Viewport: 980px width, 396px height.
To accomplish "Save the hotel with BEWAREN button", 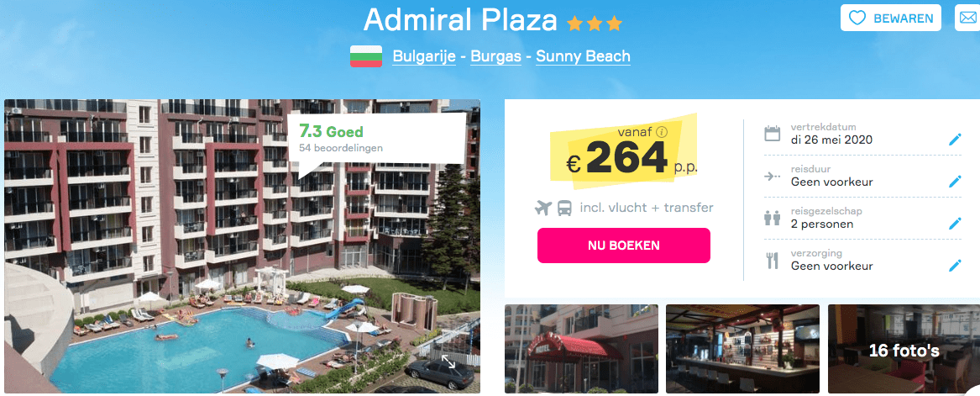I will pyautogui.click(x=891, y=18).
